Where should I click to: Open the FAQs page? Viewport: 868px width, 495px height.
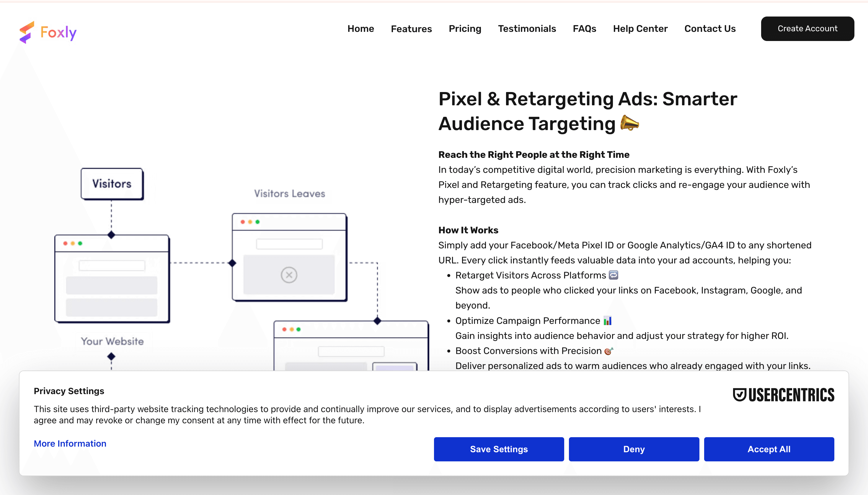click(x=584, y=29)
